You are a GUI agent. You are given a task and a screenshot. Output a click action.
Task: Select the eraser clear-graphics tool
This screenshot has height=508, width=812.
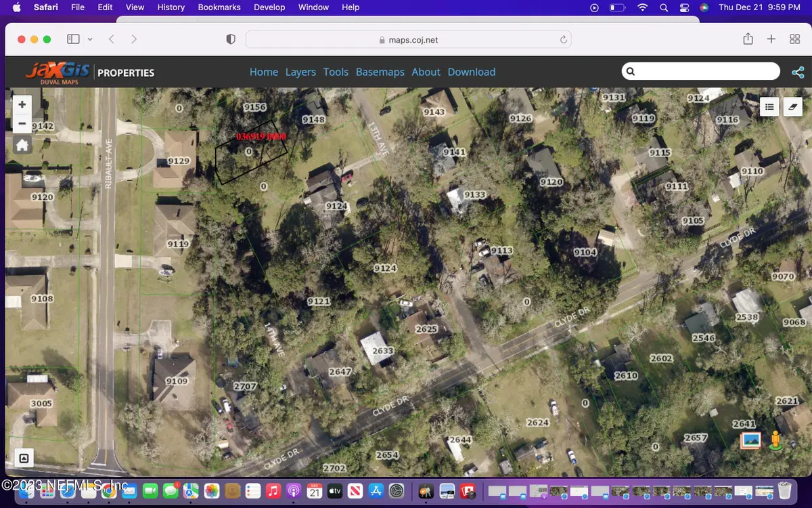tap(793, 107)
